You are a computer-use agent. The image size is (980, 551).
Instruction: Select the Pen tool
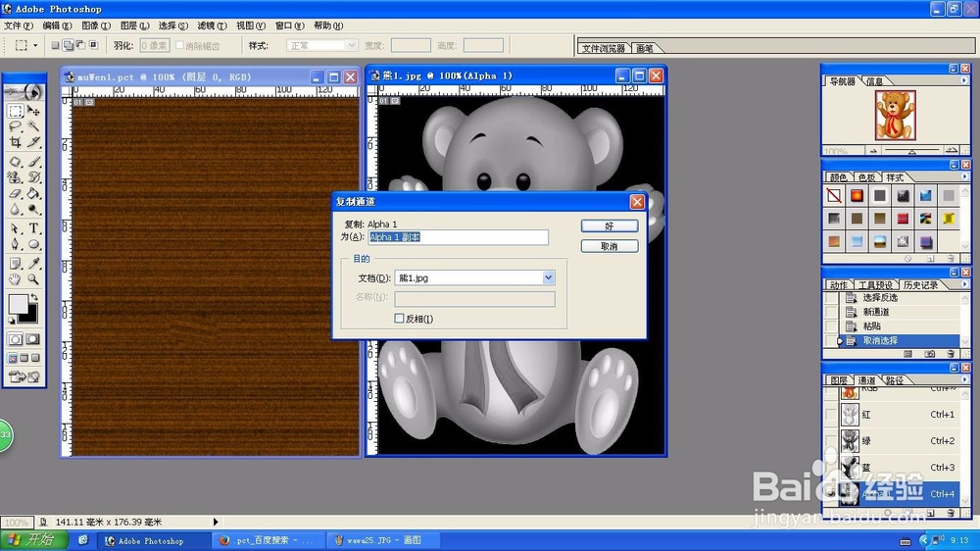pyautogui.click(x=16, y=244)
